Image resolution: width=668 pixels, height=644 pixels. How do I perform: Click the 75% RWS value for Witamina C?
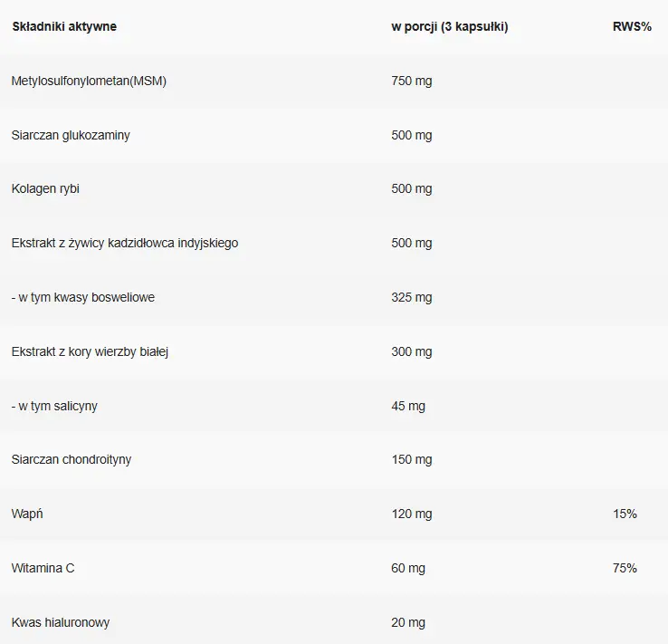625,568
